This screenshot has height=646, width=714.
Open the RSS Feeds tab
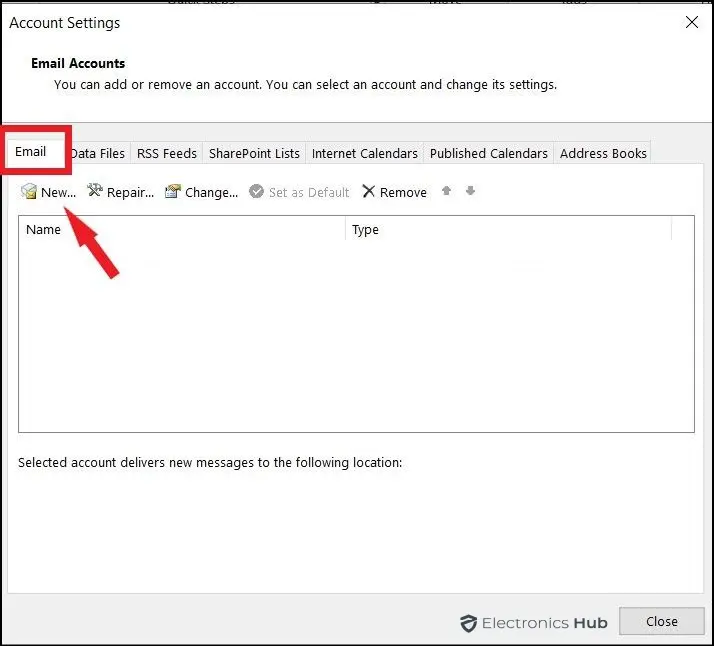(x=166, y=154)
